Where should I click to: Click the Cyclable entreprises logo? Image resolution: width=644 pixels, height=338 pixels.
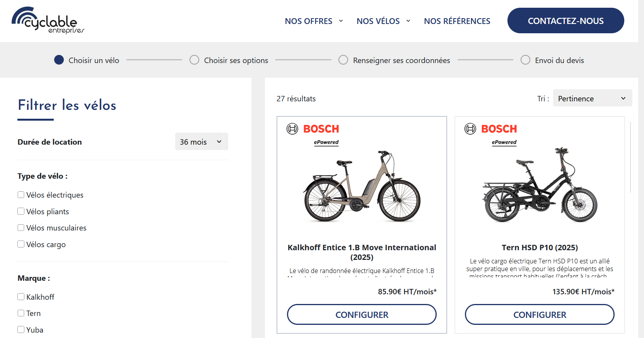pyautogui.click(x=48, y=20)
